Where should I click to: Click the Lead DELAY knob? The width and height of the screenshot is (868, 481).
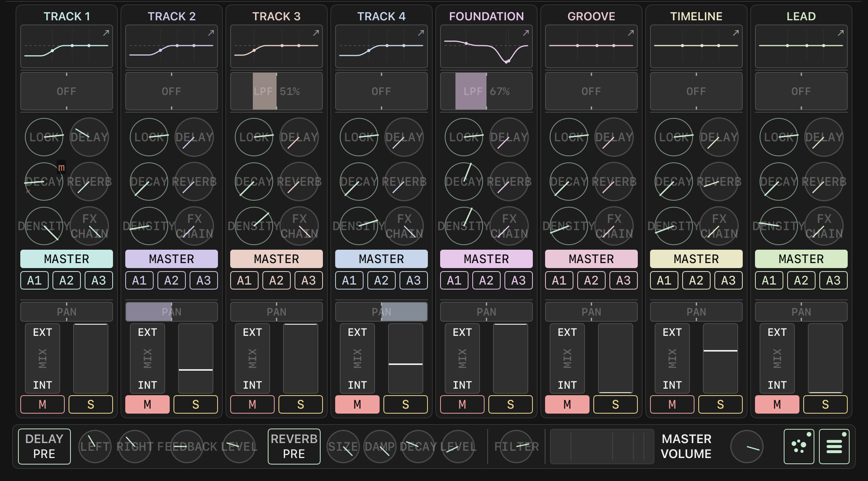[x=824, y=137]
